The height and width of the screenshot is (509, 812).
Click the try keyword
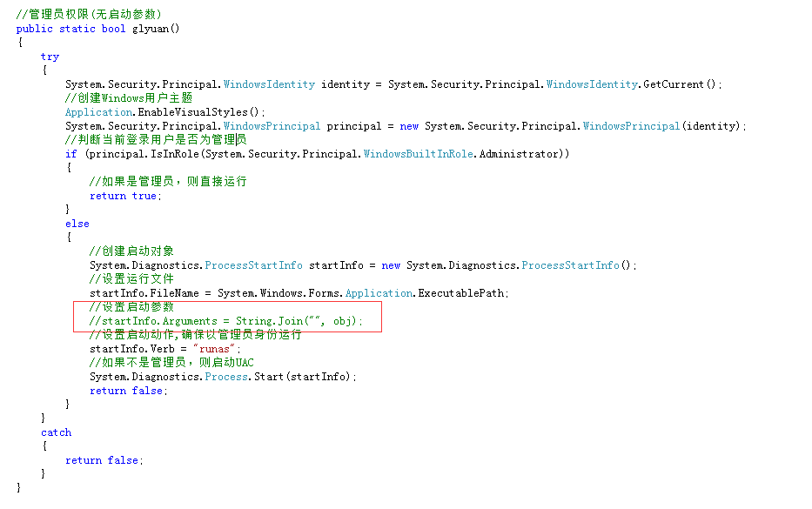tap(50, 56)
